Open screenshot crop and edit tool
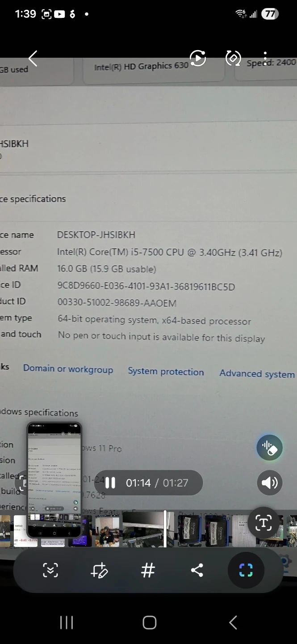This screenshot has width=297, height=644. 99,570
